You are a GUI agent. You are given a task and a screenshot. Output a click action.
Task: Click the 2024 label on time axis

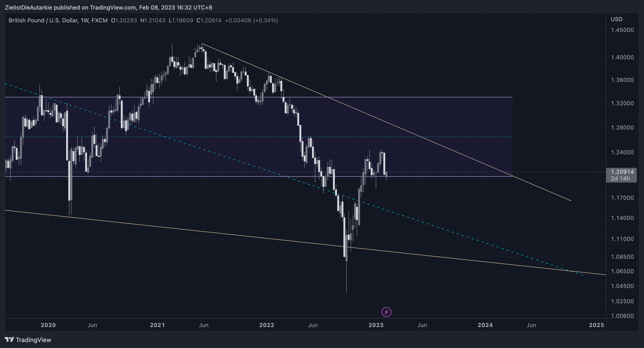pyautogui.click(x=485, y=325)
